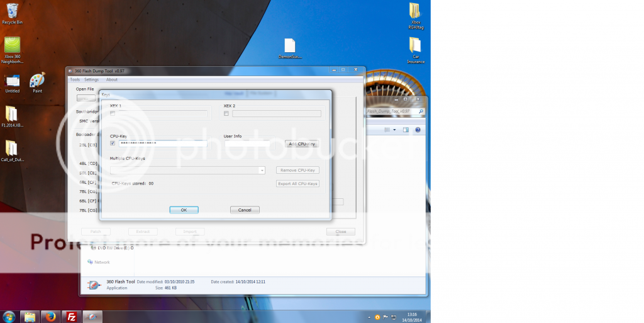
Task: Launch Firefox from the taskbar
Action: (51, 317)
